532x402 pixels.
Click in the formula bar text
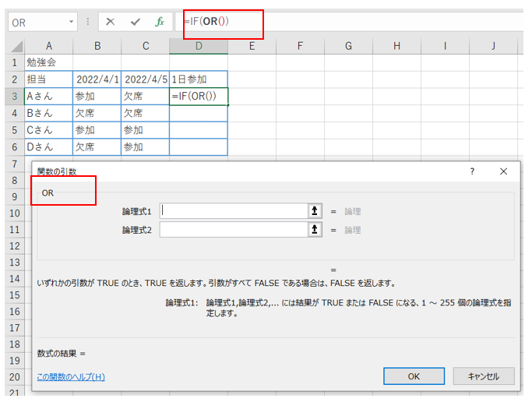[351, 22]
